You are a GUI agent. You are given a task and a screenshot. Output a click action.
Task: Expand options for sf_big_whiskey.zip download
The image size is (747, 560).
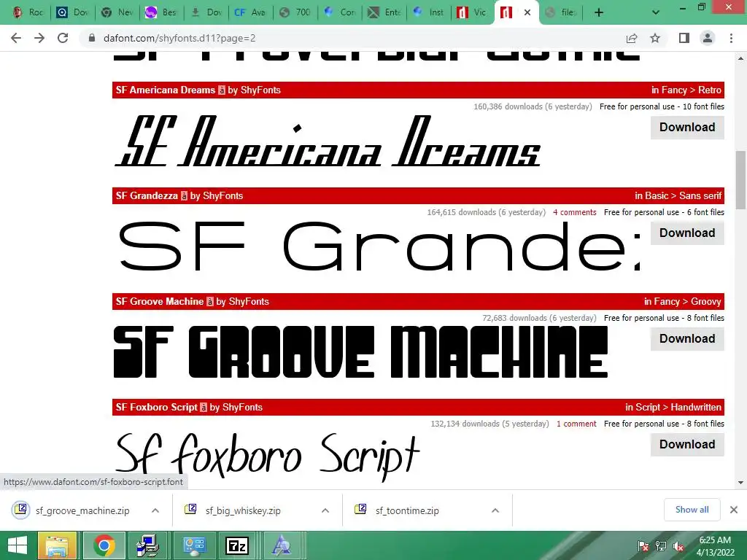(325, 510)
